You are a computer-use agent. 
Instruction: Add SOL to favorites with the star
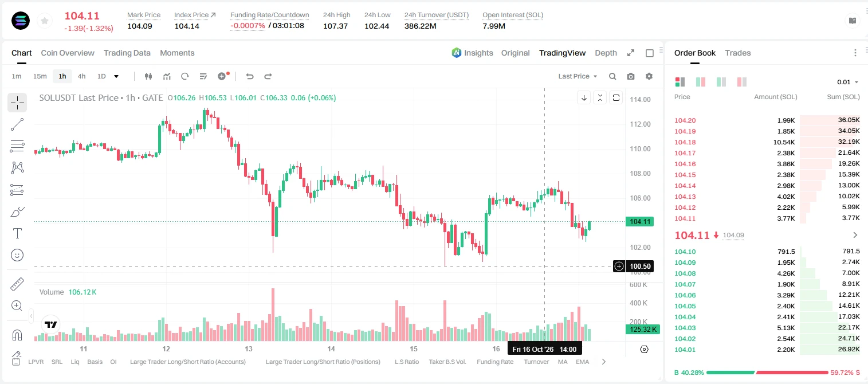tap(44, 21)
